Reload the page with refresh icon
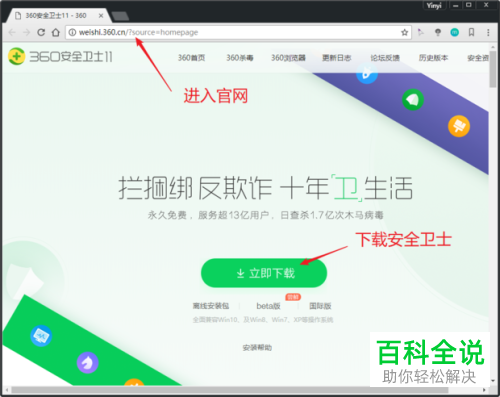Viewport: 500px width, 397px height. tap(41, 32)
